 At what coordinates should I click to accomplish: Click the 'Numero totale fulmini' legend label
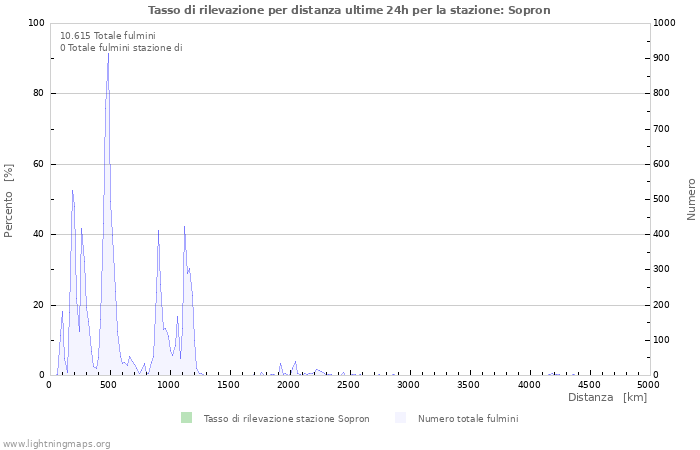click(x=468, y=419)
